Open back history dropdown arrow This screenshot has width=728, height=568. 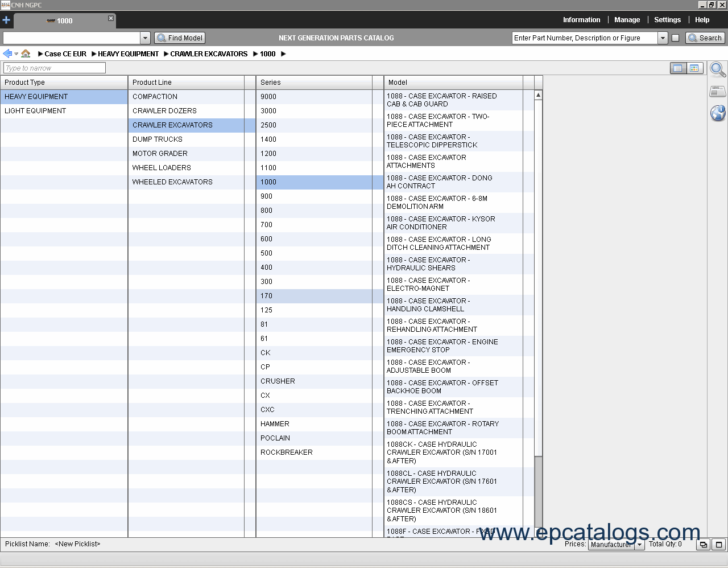pyautogui.click(x=16, y=54)
